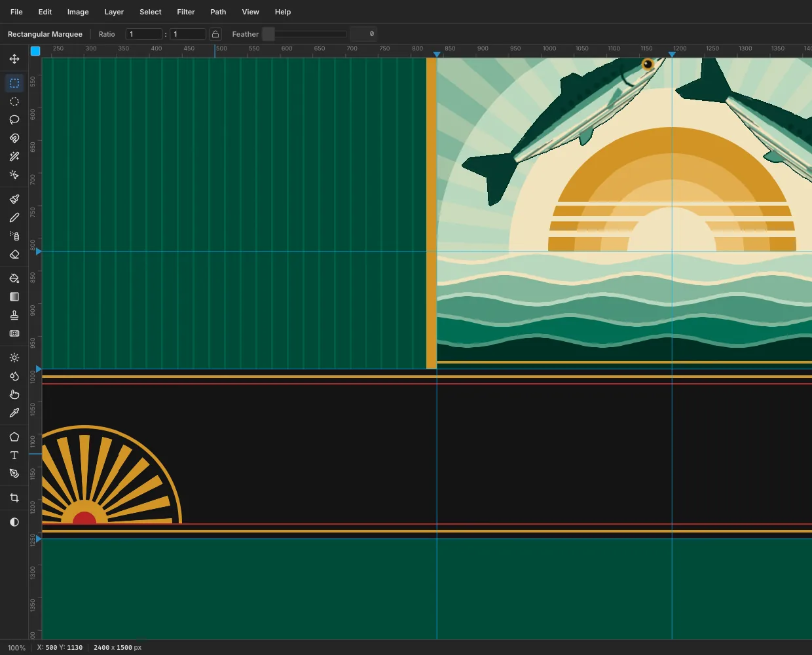
Task: Choose the Elliptical Marquee tool
Action: click(14, 102)
